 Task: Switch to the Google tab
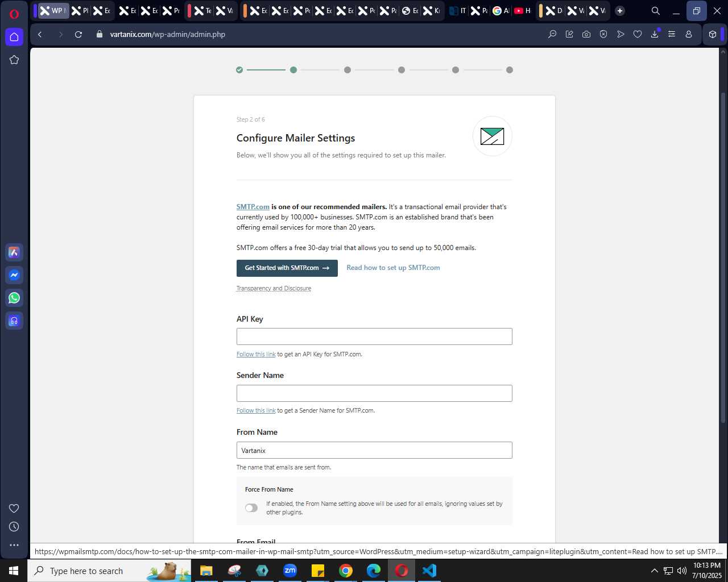500,11
